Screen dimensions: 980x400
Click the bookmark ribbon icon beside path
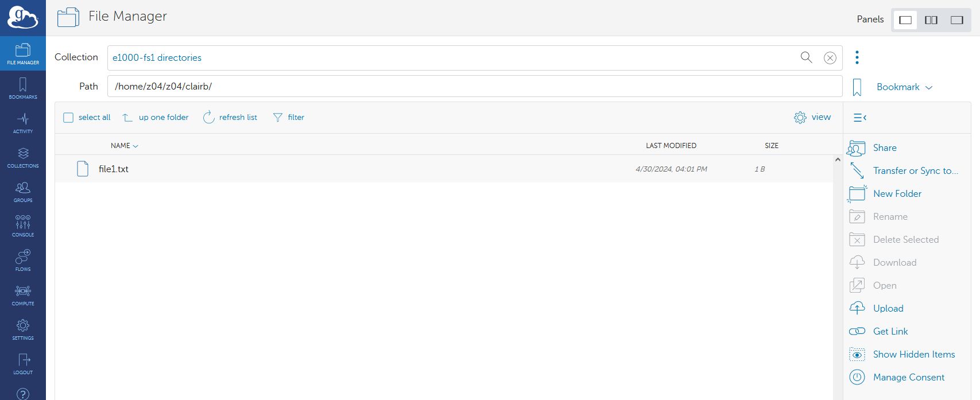857,87
